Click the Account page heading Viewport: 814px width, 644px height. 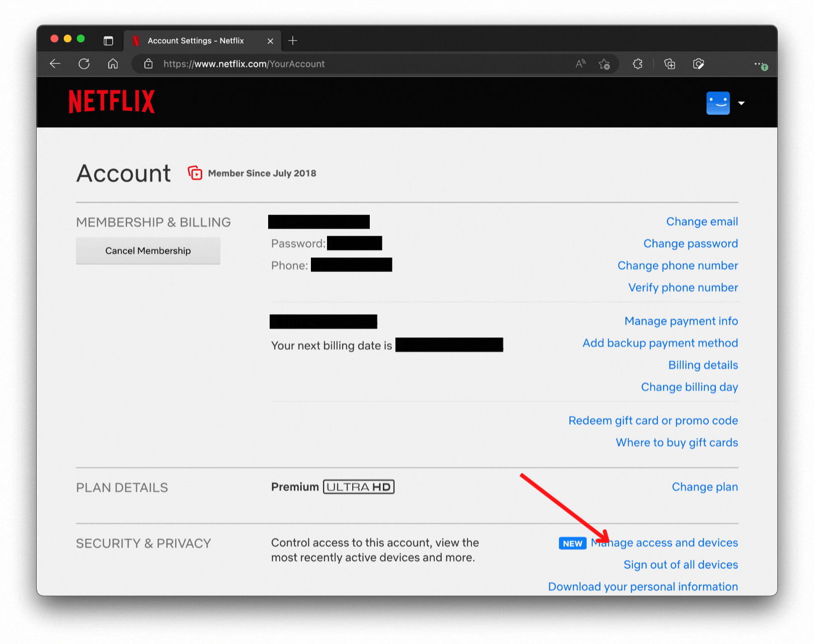tap(124, 174)
